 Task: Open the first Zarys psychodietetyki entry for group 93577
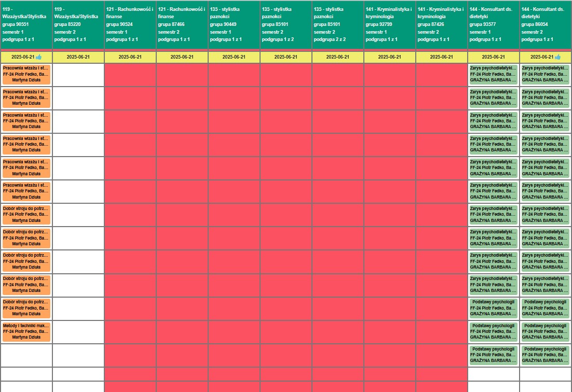(x=493, y=74)
